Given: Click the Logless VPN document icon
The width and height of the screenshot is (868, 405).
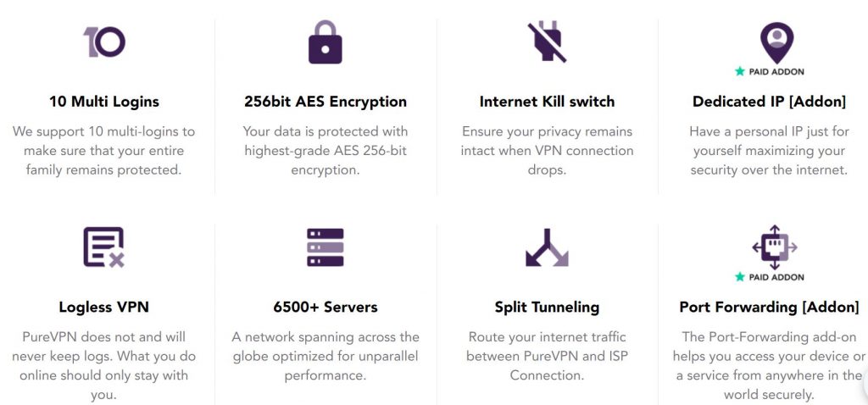Looking at the screenshot, I should (104, 247).
